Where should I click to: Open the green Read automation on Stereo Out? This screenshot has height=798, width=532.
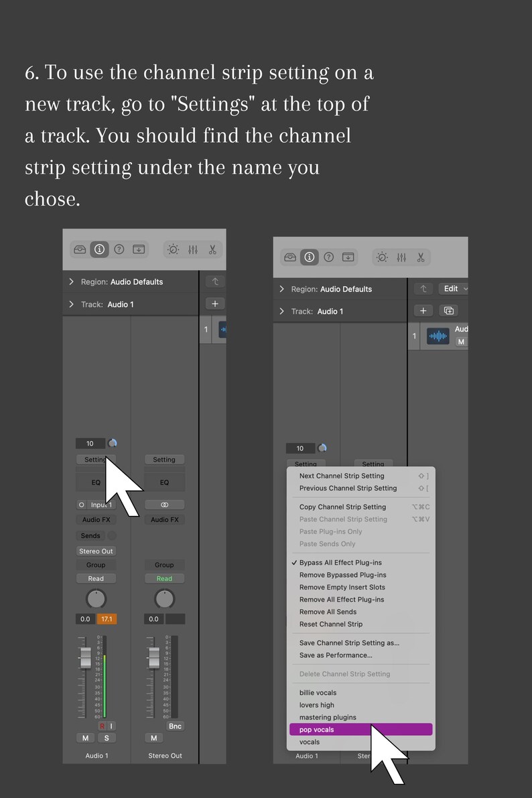point(164,579)
